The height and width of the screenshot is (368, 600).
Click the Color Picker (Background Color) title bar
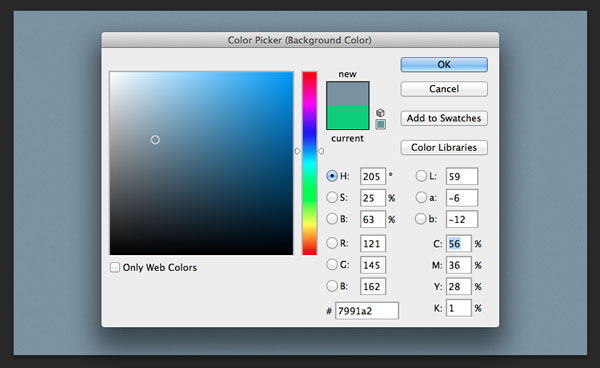(300, 40)
